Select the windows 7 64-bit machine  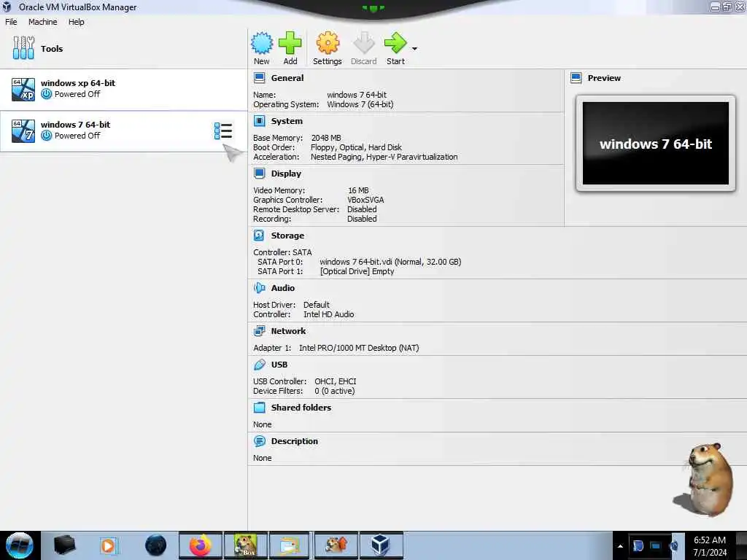[123, 131]
